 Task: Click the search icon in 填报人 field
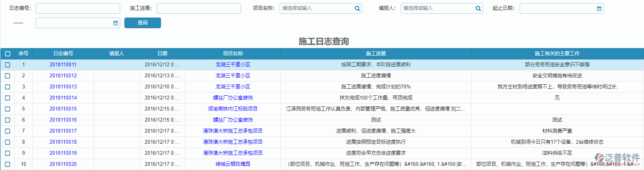point(478,8)
